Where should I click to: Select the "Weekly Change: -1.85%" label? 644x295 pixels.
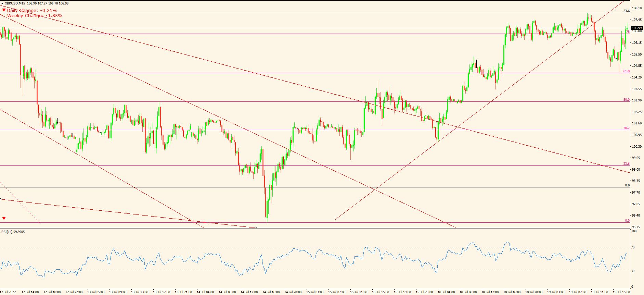[x=35, y=16]
